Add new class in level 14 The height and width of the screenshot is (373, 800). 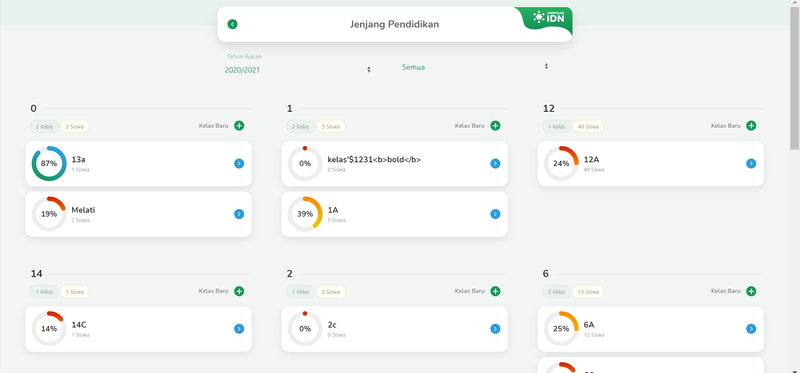(x=239, y=291)
